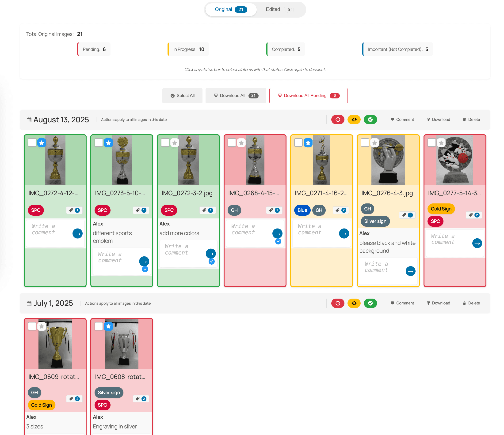This screenshot has height=435, width=504.
Task: Send comment on the IMG_0277-5-14 card
Action: click(477, 243)
